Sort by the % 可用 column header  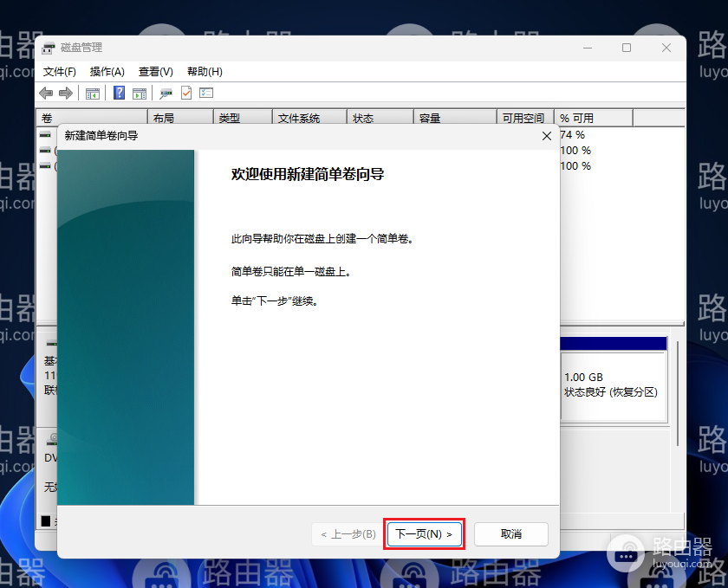tap(594, 119)
